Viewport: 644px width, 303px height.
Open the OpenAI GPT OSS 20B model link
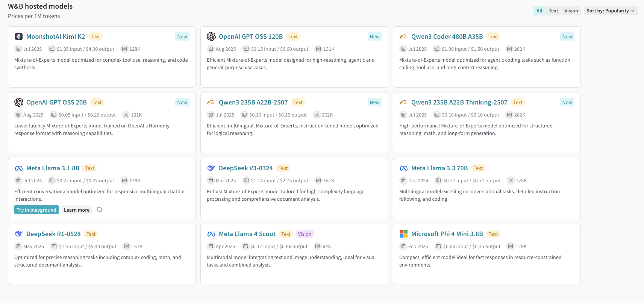click(x=56, y=102)
